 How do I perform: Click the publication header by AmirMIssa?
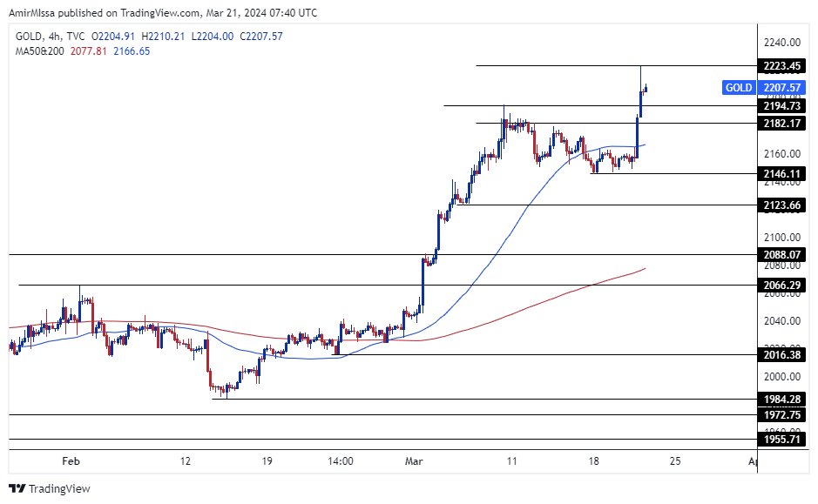click(163, 12)
